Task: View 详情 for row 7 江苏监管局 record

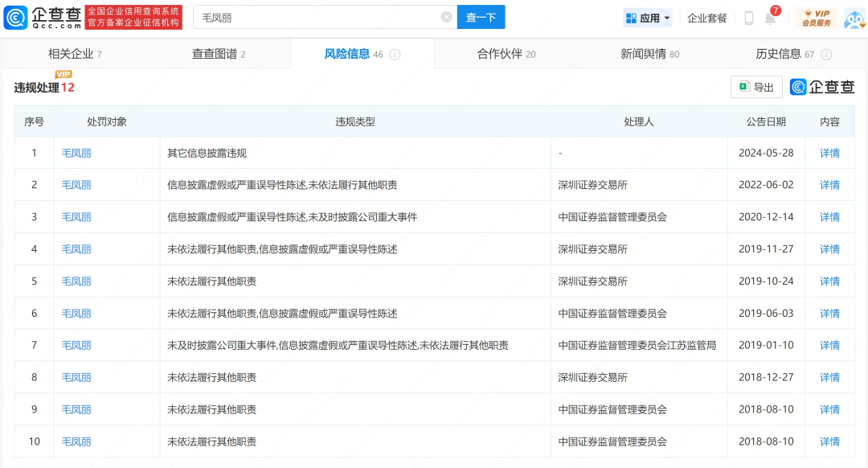Action: (x=829, y=345)
